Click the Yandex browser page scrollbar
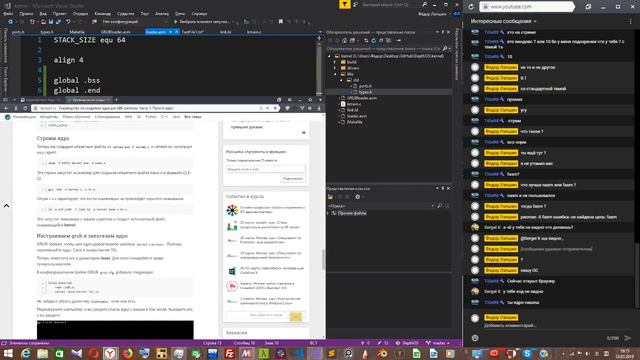This screenshot has height=360, width=640. pyautogui.click(x=323, y=259)
